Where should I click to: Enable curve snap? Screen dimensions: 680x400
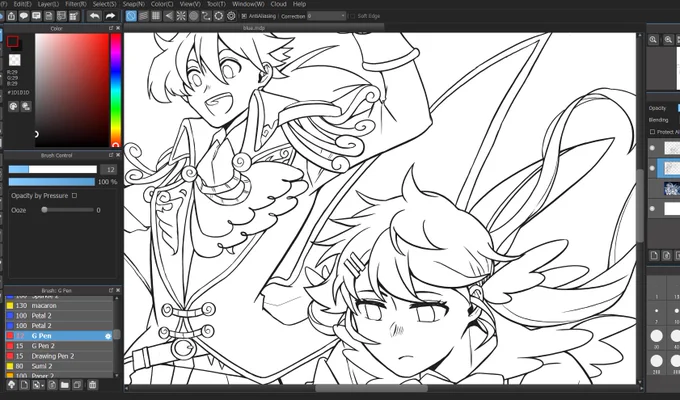(x=206, y=16)
